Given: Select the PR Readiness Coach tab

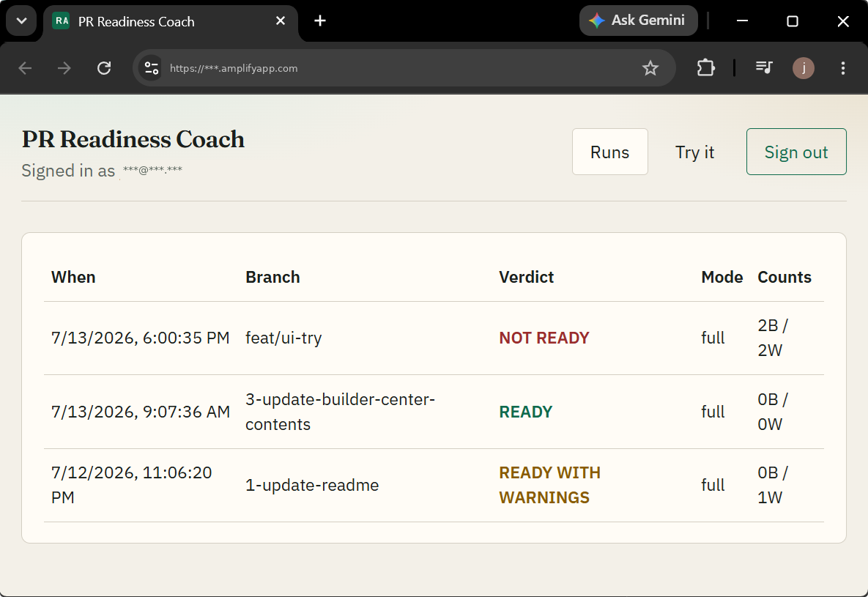Looking at the screenshot, I should pyautogui.click(x=170, y=22).
